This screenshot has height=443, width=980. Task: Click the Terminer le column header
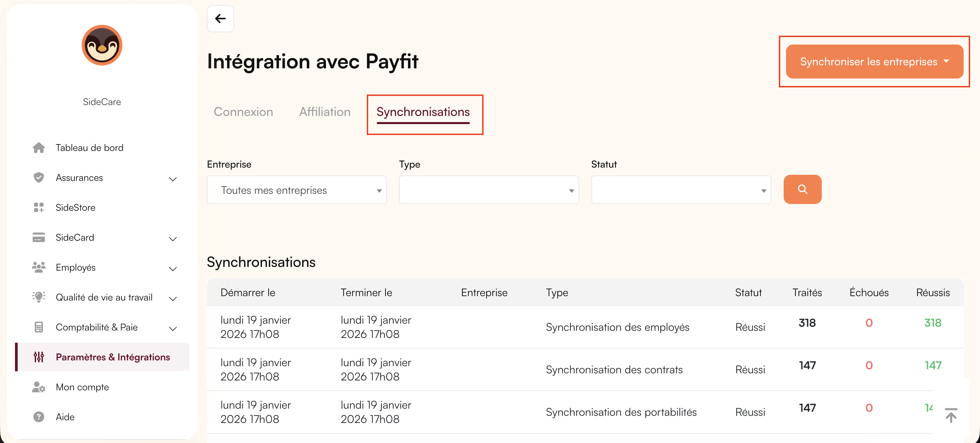tap(366, 292)
